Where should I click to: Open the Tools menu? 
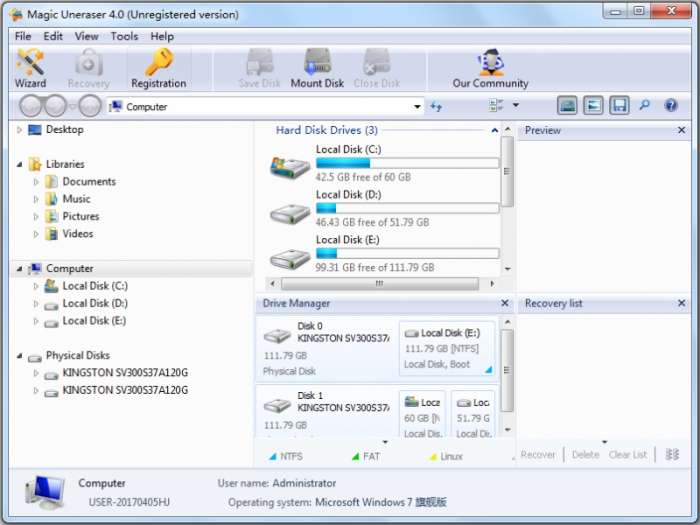pos(124,36)
